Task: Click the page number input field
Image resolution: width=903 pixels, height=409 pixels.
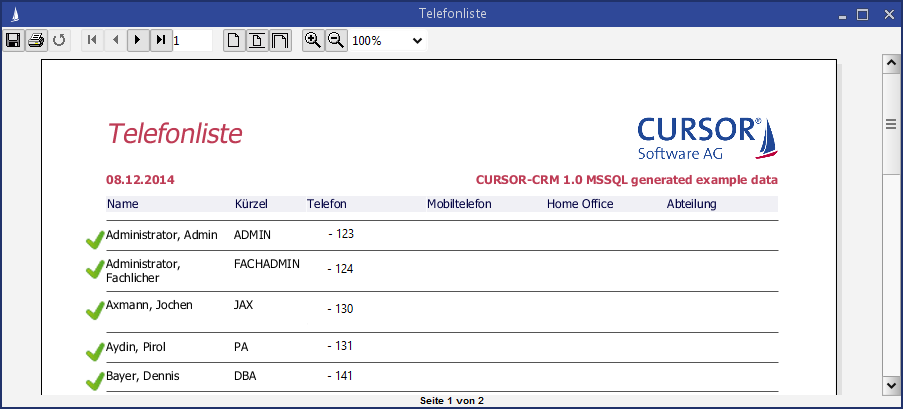Action: pos(192,41)
